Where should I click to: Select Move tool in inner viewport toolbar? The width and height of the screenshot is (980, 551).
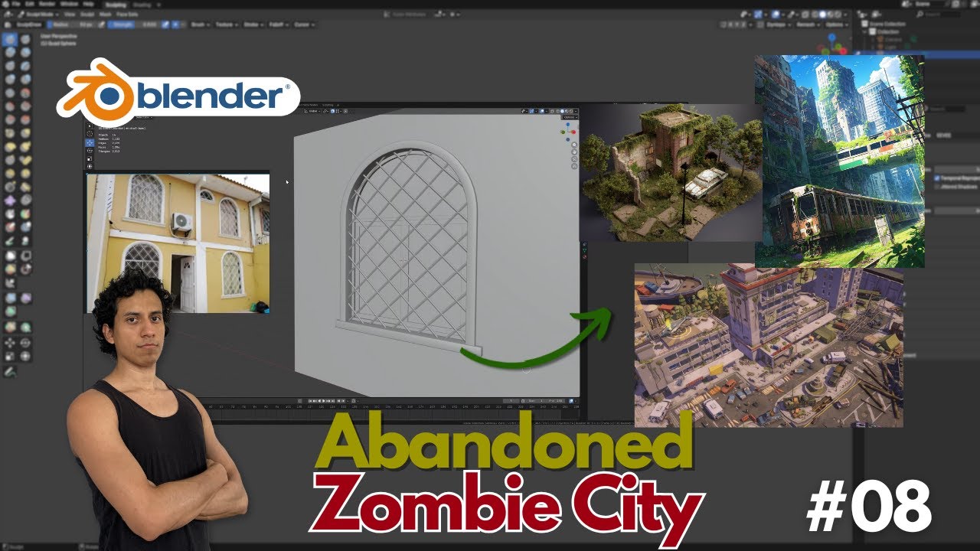point(90,143)
